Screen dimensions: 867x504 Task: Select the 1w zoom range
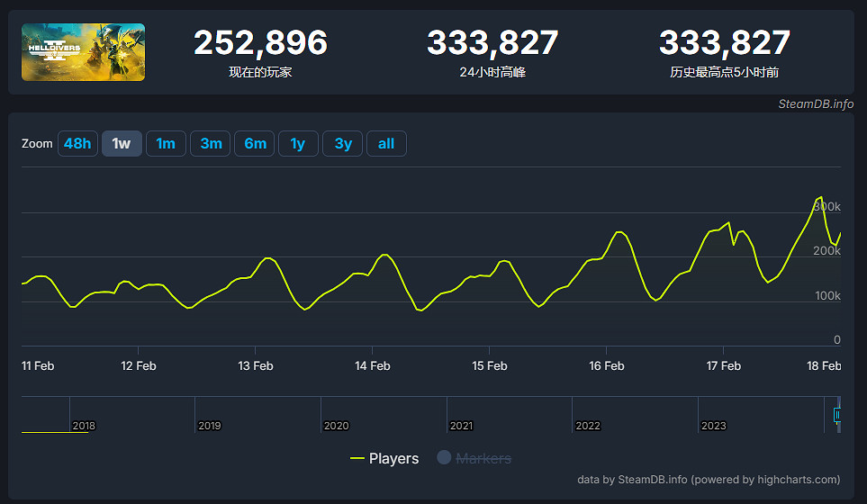tap(122, 144)
